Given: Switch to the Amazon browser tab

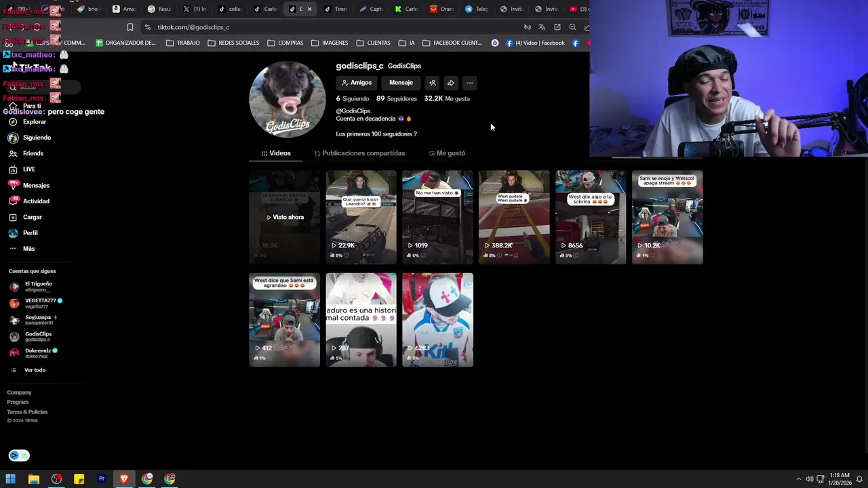Looking at the screenshot, I should click(x=124, y=9).
